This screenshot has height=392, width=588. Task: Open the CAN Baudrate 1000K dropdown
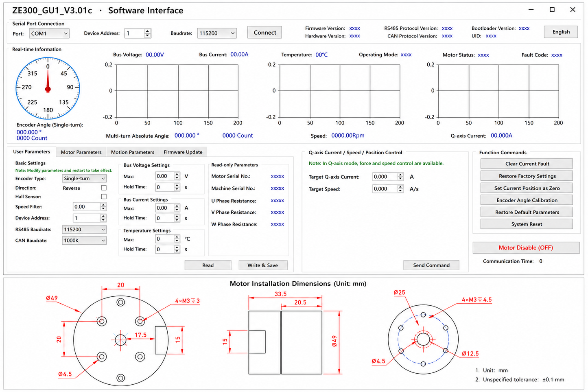[x=84, y=241]
